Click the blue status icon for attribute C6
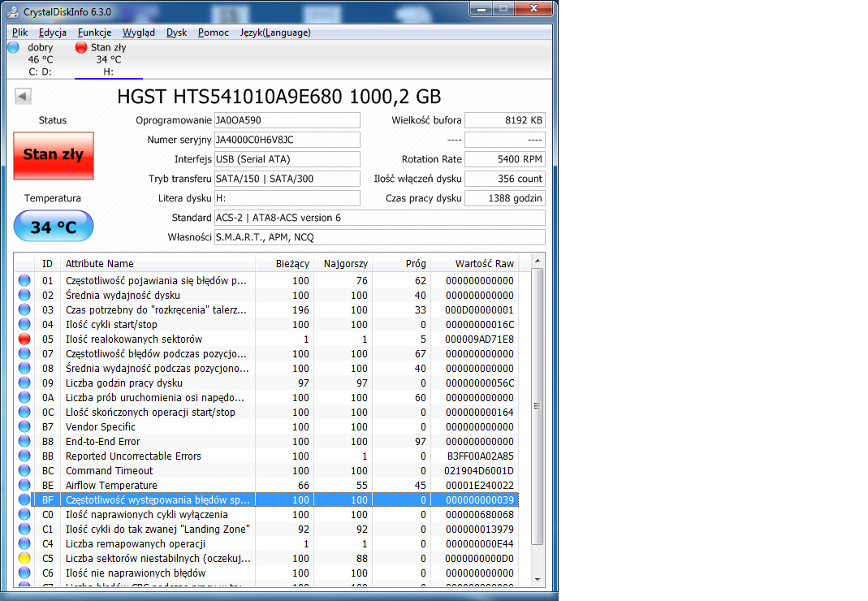The height and width of the screenshot is (601, 868). pyautogui.click(x=24, y=573)
